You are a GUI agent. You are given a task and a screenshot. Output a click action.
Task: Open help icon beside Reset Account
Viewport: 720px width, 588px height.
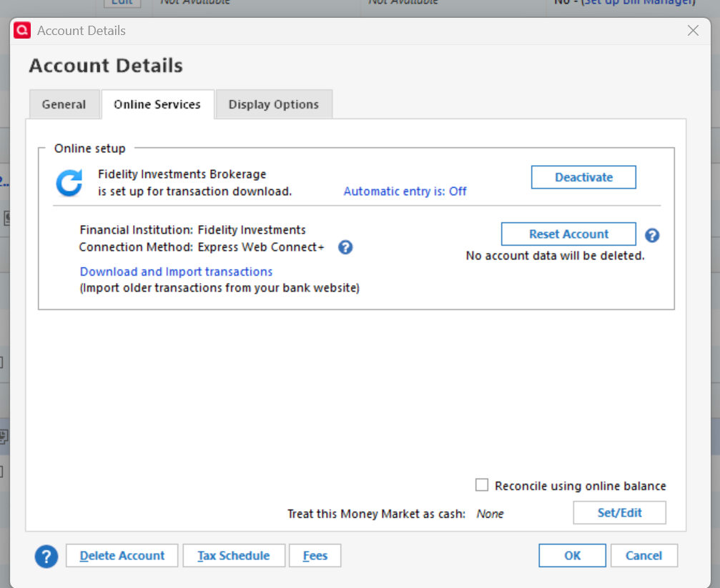click(x=652, y=236)
